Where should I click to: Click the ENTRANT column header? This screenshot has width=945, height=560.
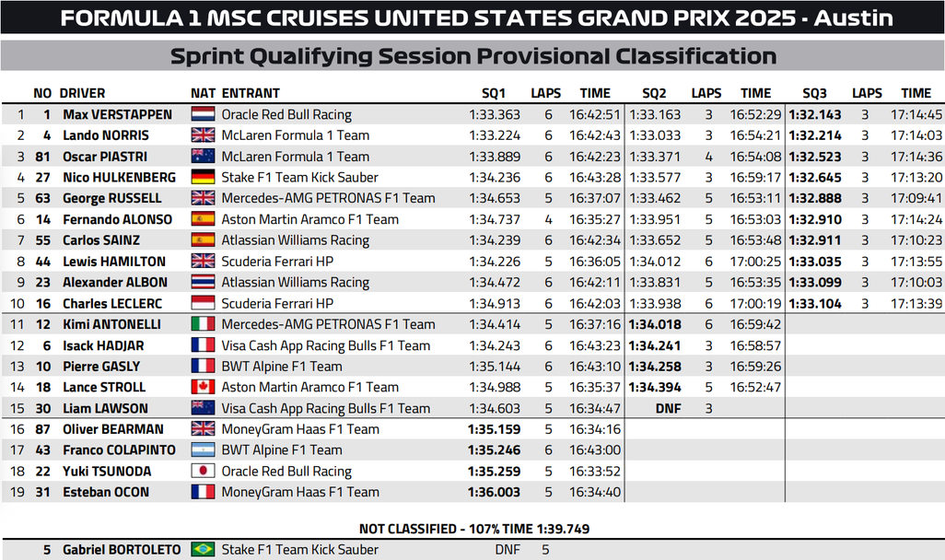[251, 93]
